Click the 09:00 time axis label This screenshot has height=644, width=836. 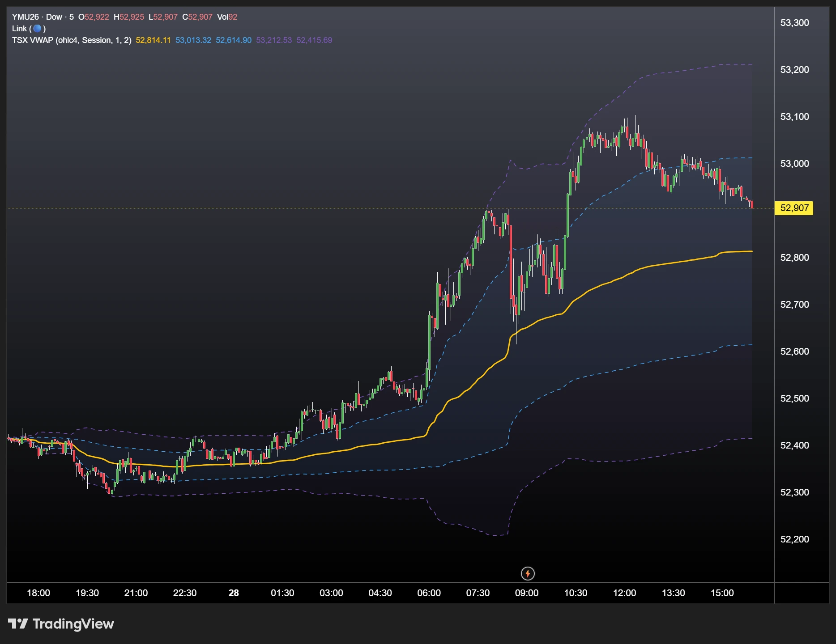pyautogui.click(x=527, y=593)
